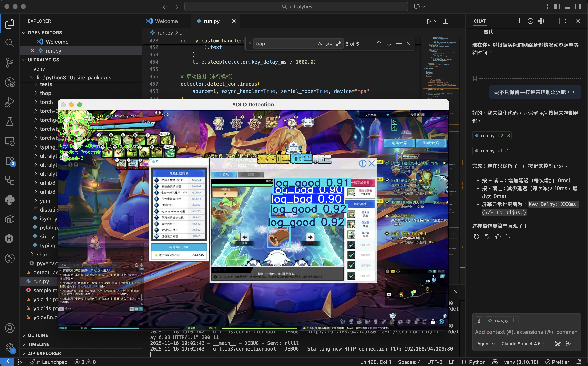Click the thumbs up feedback button
588x366 pixels.
tap(498, 237)
